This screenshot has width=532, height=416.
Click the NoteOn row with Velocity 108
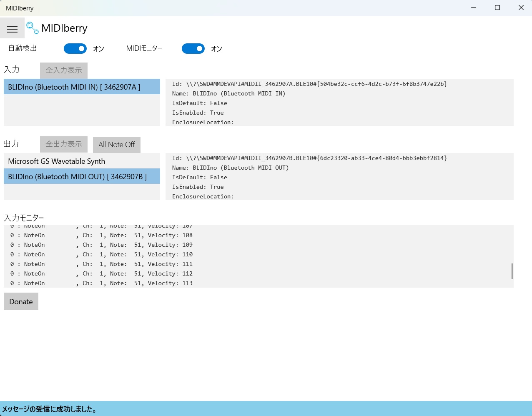(x=101, y=235)
